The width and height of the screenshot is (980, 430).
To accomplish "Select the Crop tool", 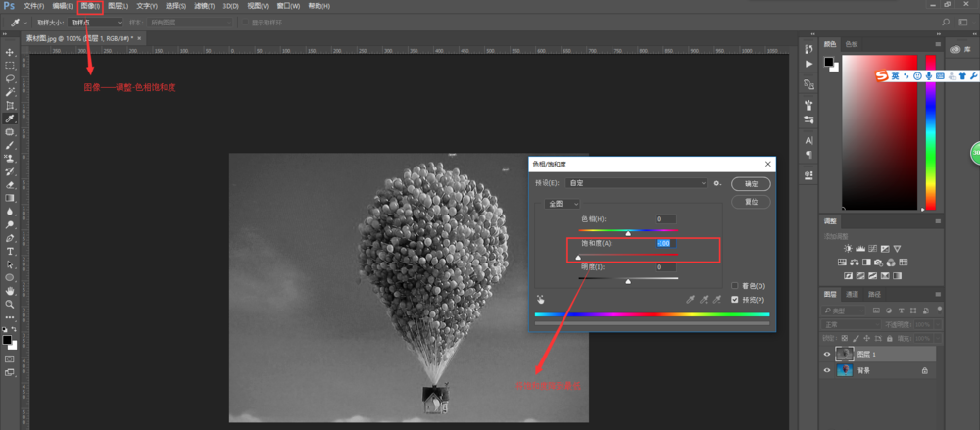I will (10, 105).
